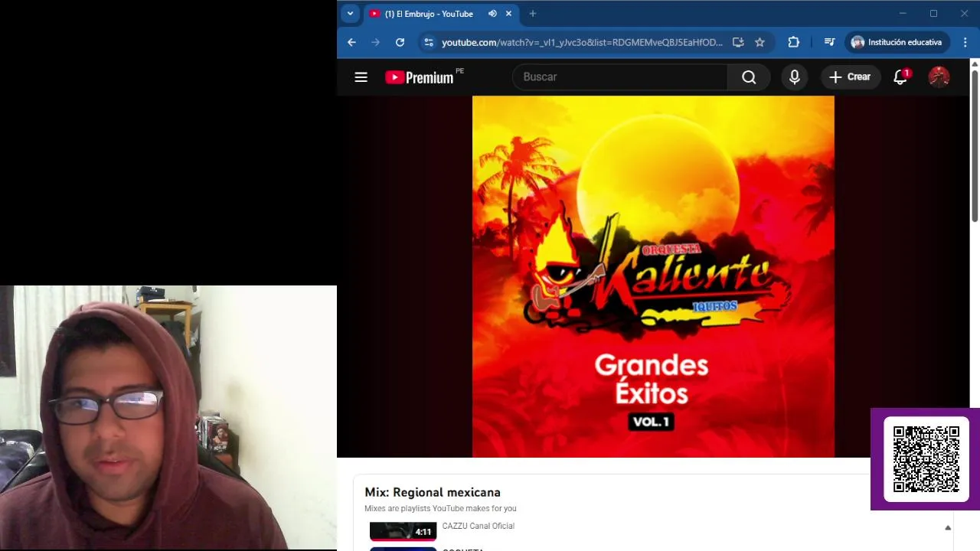
Task: Open a new browser tab
Action: (x=533, y=14)
